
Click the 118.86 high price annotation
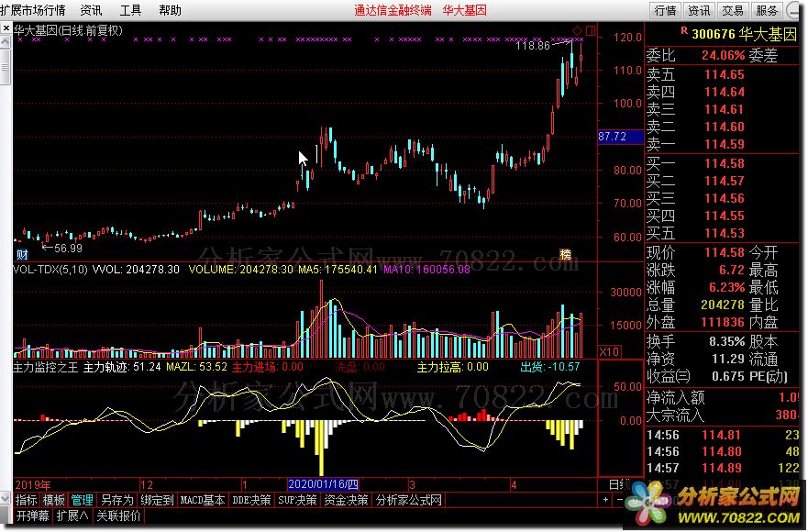pyautogui.click(x=532, y=45)
